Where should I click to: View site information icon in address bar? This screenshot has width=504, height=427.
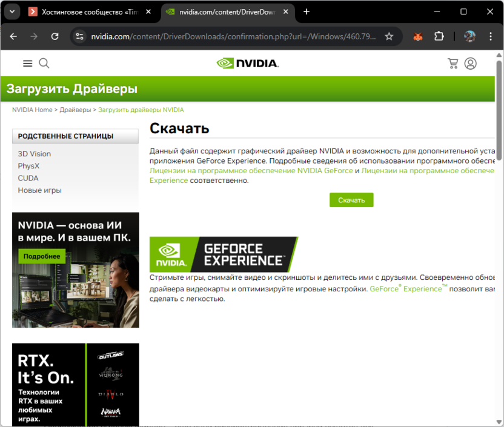click(79, 36)
